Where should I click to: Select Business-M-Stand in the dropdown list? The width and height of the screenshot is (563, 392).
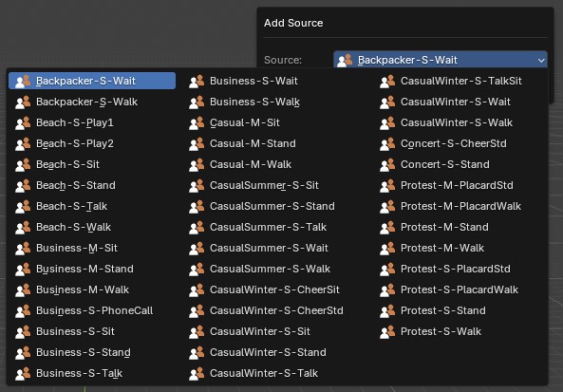click(92, 269)
